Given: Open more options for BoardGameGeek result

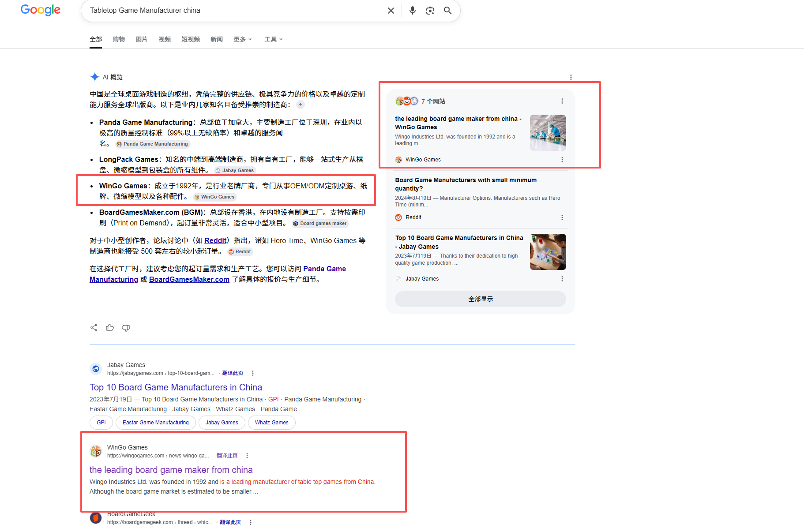Looking at the screenshot, I should click(x=251, y=522).
